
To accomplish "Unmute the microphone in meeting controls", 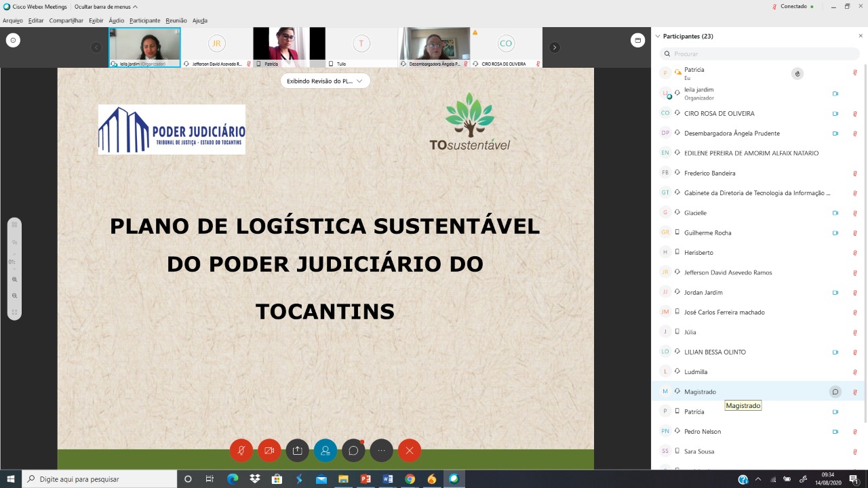I will coord(241,451).
